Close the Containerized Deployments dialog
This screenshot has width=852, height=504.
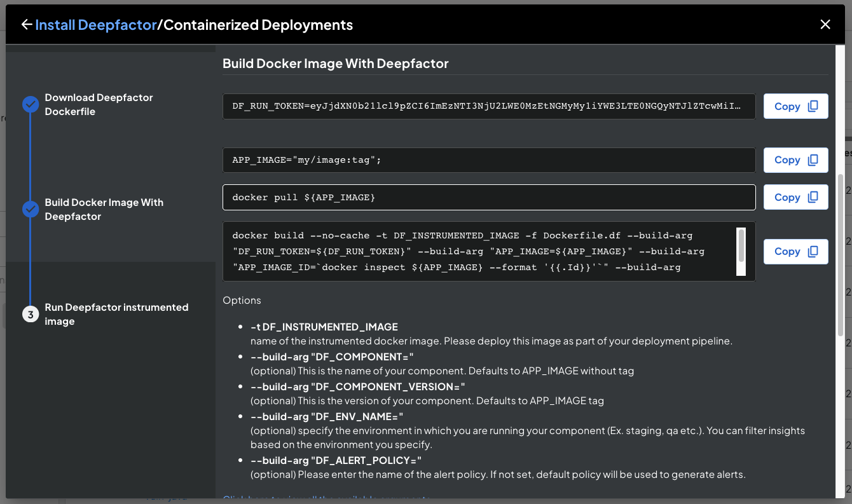pyautogui.click(x=825, y=25)
